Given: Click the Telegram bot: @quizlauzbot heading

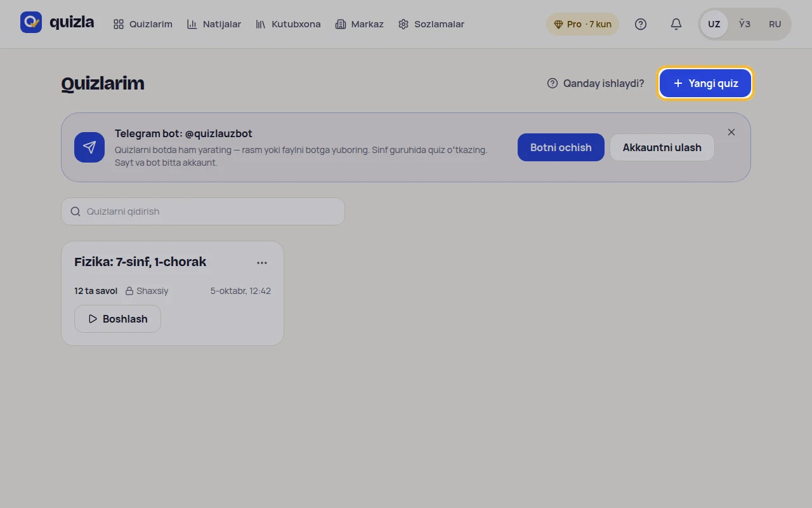Looking at the screenshot, I should (x=183, y=133).
